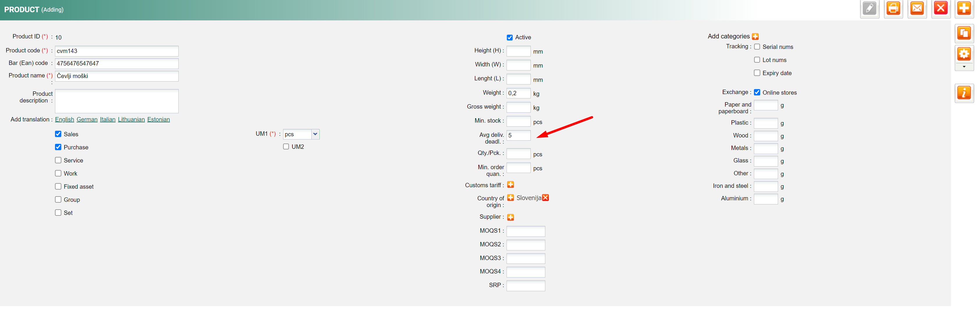Viewport: 980px width, 311px height.
Task: Click the Lenght (L) input field
Action: click(519, 79)
